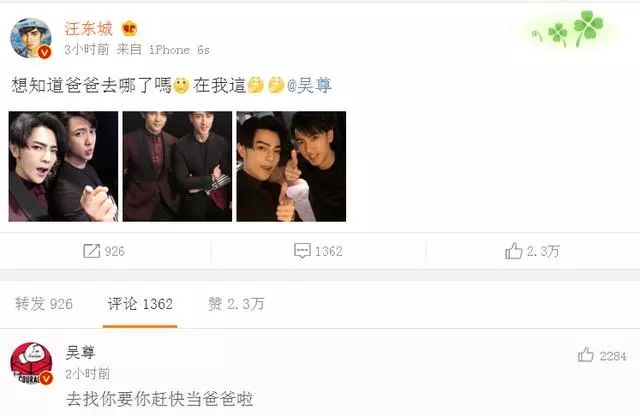640x416 pixels.
Task: Open the @吴尊 mention link in the post
Action: 309,86
